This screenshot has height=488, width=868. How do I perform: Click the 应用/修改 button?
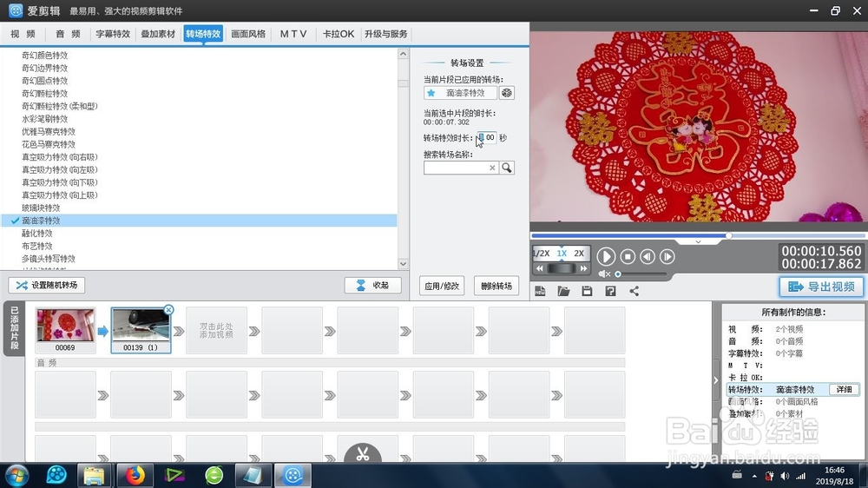pyautogui.click(x=442, y=286)
